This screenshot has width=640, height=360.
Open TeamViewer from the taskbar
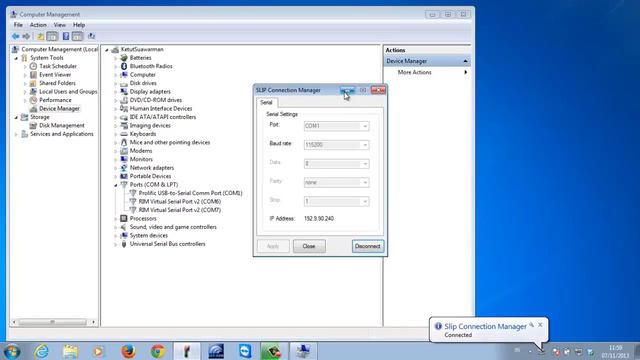[x=245, y=351]
